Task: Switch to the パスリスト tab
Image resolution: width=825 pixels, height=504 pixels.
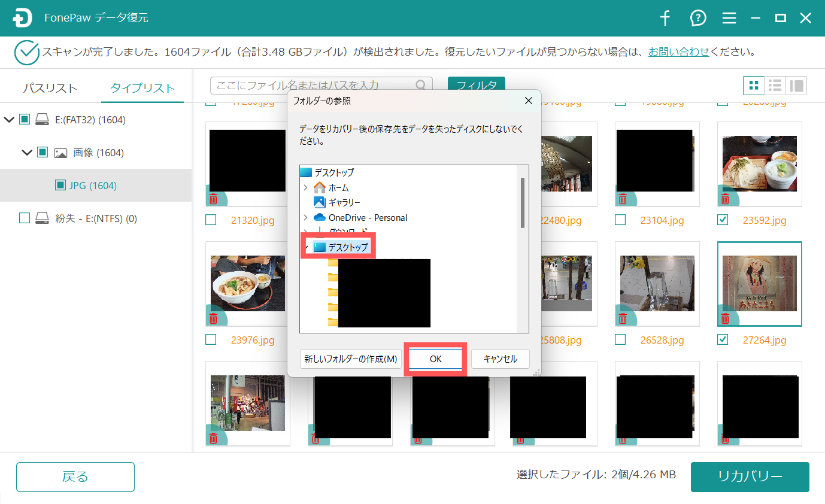Action: click(50, 88)
